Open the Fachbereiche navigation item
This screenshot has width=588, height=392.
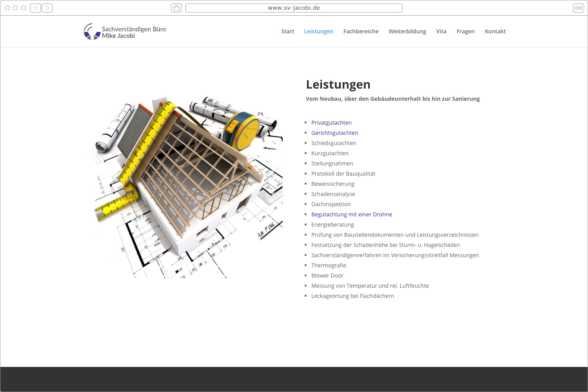[x=361, y=31]
